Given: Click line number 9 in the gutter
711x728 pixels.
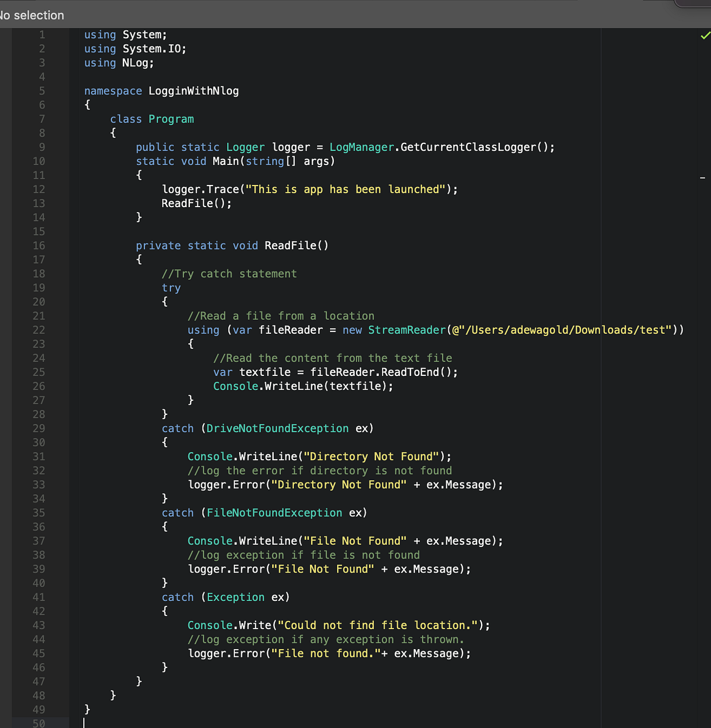Looking at the screenshot, I should 42,147.
